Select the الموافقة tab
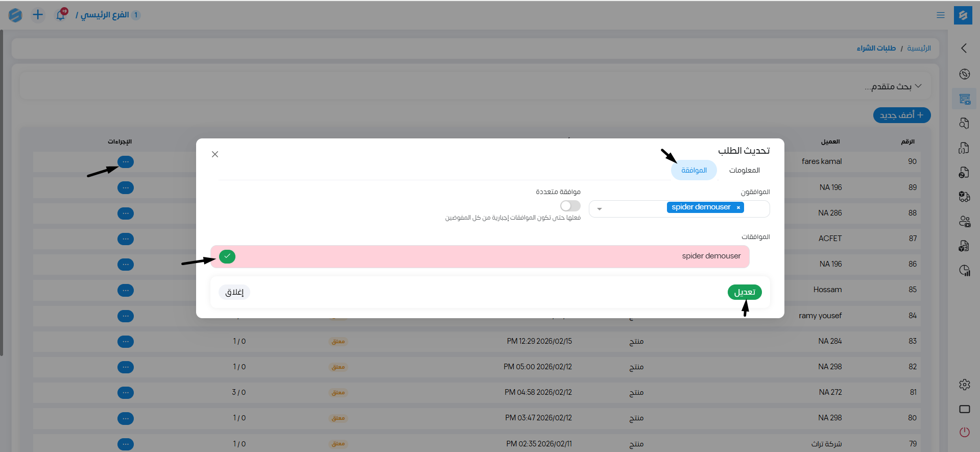 pyautogui.click(x=694, y=170)
